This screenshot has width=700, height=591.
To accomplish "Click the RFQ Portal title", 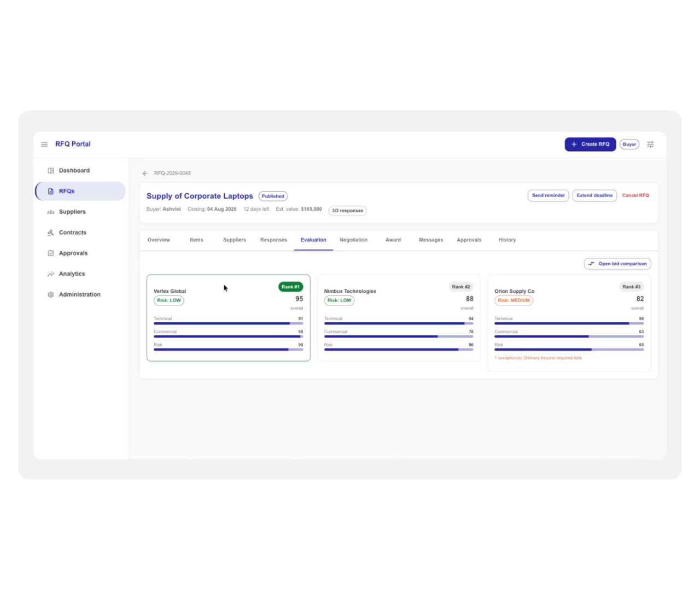I will pos(73,144).
